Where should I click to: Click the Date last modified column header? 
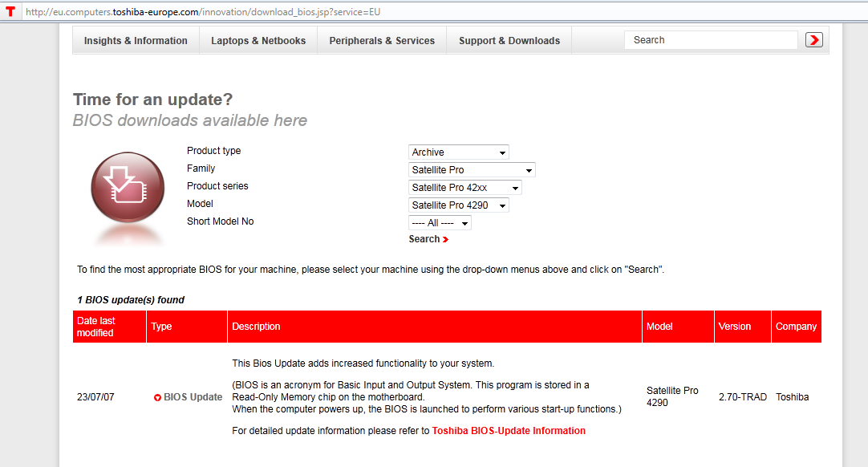[109, 327]
